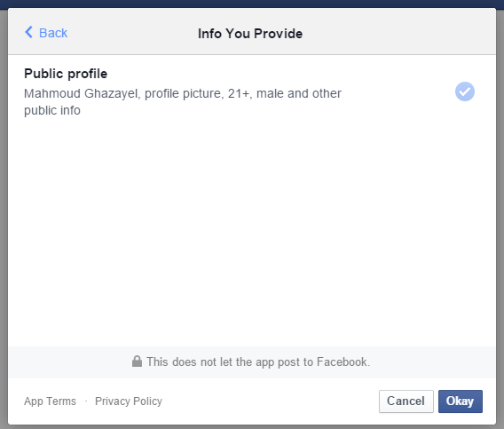The width and height of the screenshot is (504, 429).
Task: Uncheck the Public profile checkmark
Action: 464,91
